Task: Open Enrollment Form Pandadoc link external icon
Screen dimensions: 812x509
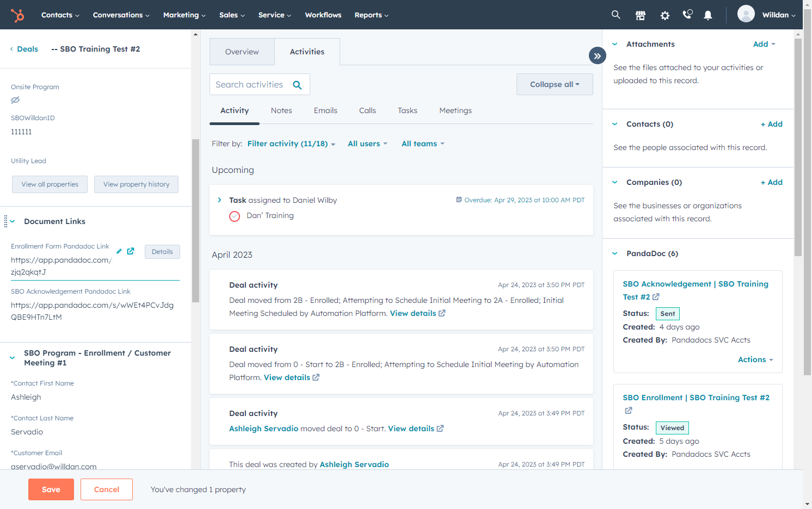Action: (x=131, y=251)
